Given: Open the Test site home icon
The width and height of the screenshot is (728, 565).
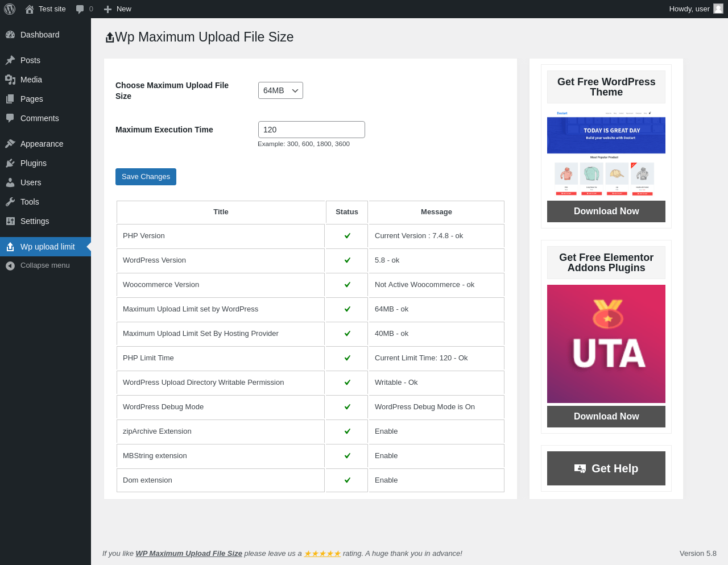Looking at the screenshot, I should (x=30, y=9).
